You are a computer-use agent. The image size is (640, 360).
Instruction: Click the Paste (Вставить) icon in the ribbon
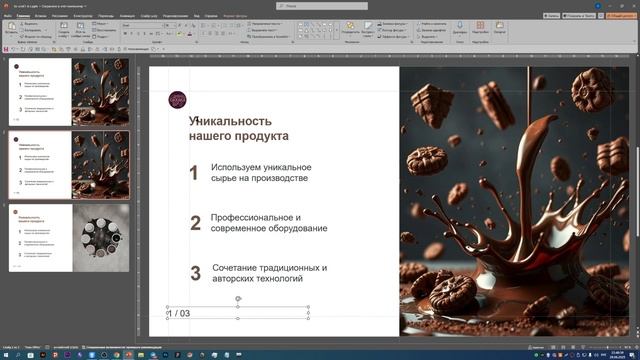[x=11, y=28]
